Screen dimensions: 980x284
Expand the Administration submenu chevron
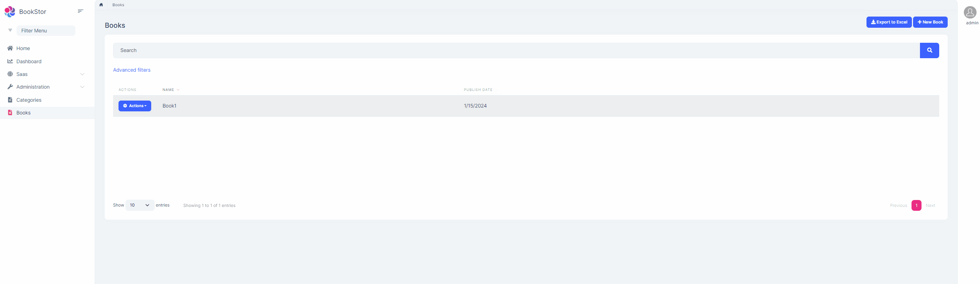click(x=82, y=87)
